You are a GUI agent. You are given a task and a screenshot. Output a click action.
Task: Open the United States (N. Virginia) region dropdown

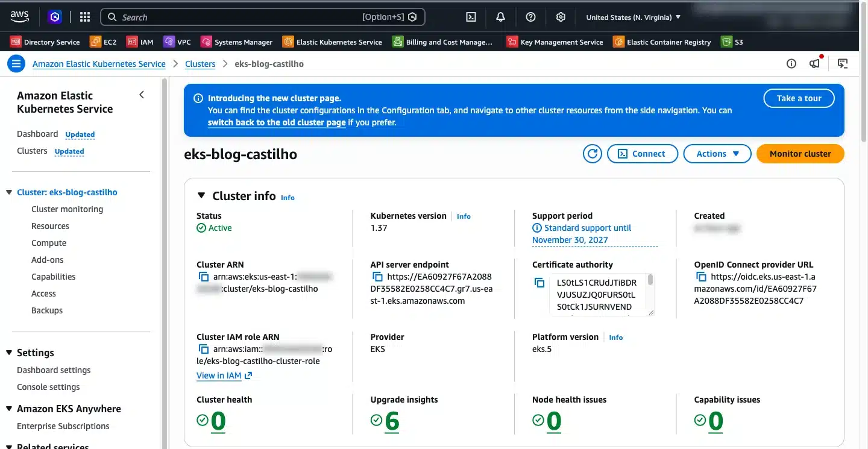coord(634,17)
